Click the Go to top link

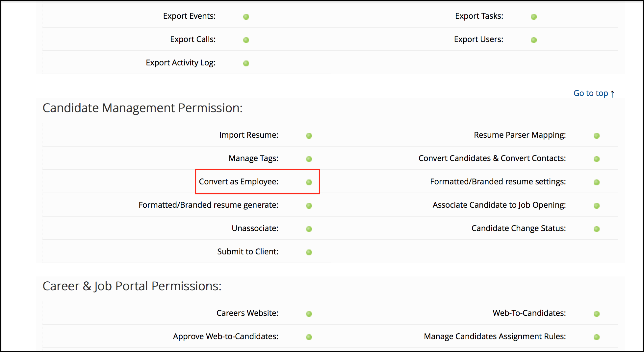(593, 93)
